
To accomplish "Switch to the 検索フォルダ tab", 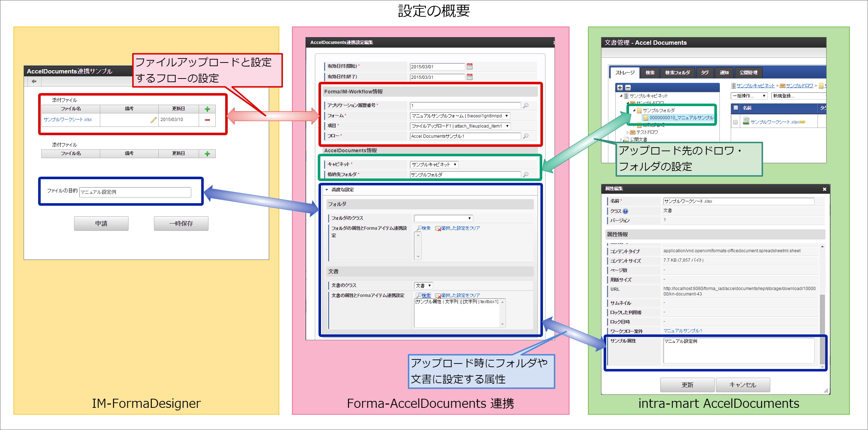I will (677, 73).
